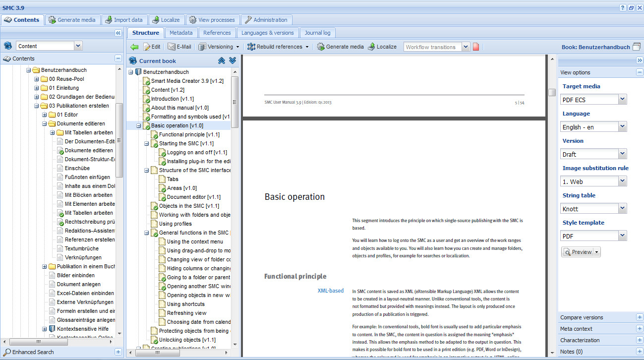The height and width of the screenshot is (360, 644).
Task: Click the green back arrow icon
Action: click(134, 47)
